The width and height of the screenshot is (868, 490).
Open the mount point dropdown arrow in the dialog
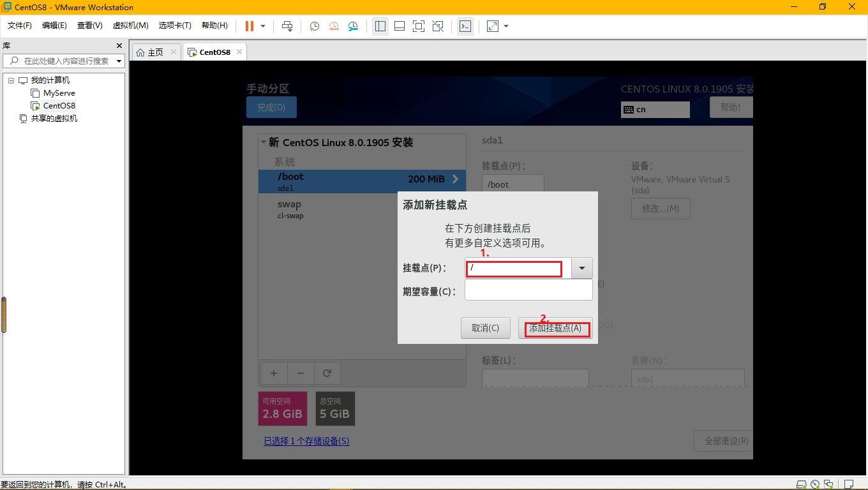(x=581, y=268)
